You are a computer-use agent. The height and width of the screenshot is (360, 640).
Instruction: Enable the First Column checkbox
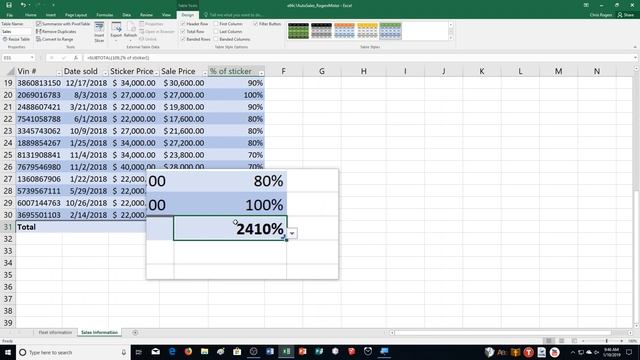pyautogui.click(x=216, y=24)
